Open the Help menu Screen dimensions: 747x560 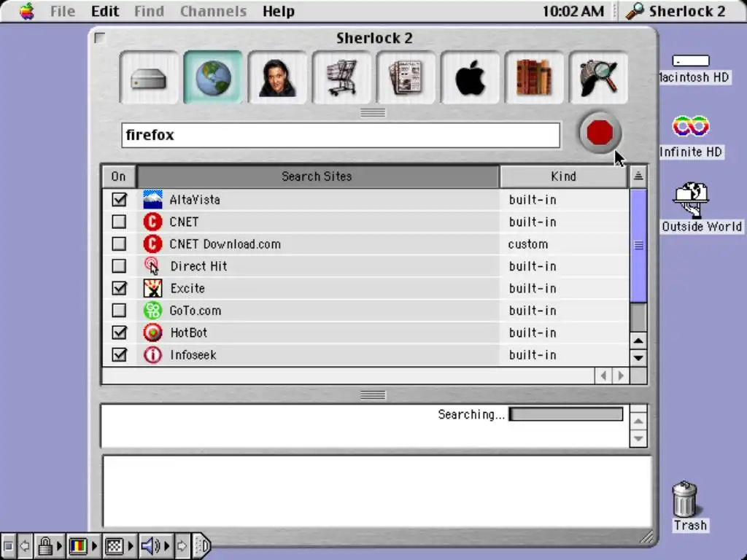(278, 11)
